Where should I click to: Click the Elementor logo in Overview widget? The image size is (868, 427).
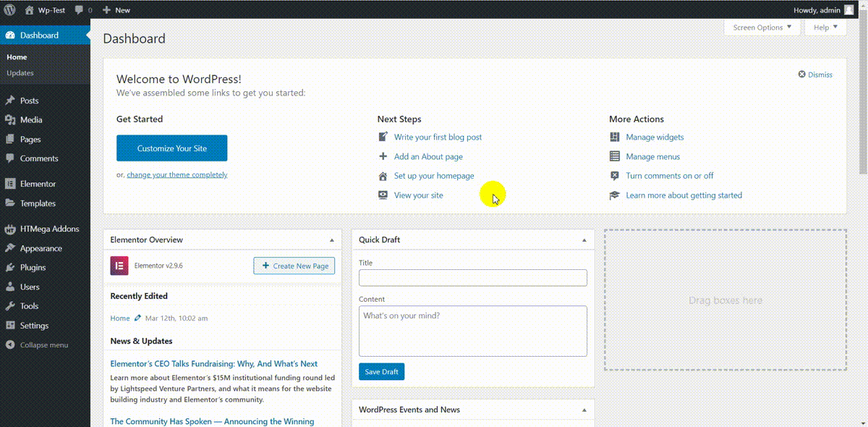click(x=119, y=266)
